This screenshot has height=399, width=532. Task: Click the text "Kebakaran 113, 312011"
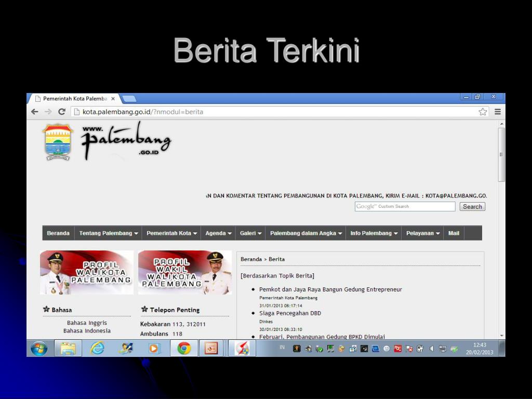[x=173, y=324]
